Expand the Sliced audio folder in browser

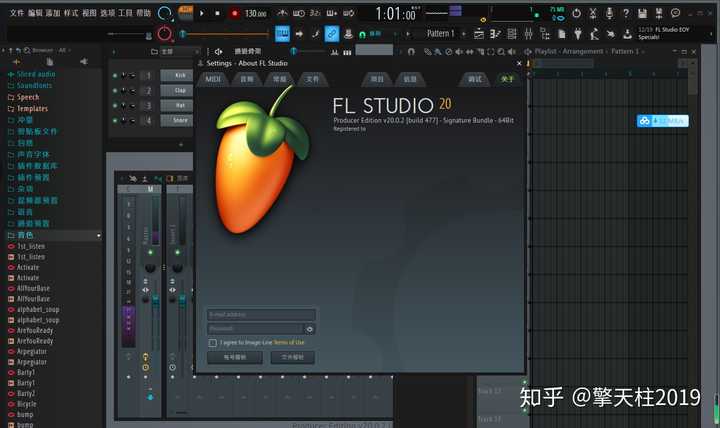(32, 74)
